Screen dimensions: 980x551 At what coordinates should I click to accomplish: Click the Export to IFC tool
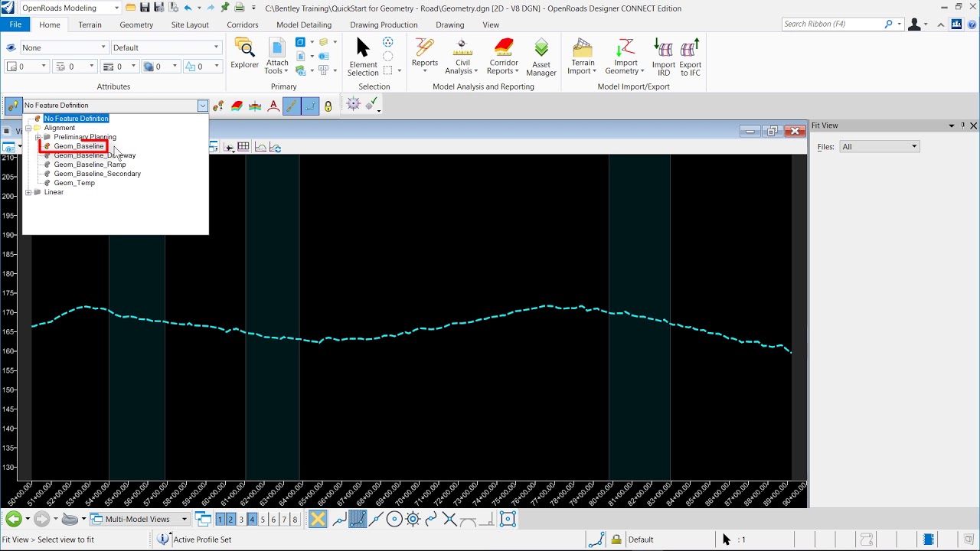[690, 57]
